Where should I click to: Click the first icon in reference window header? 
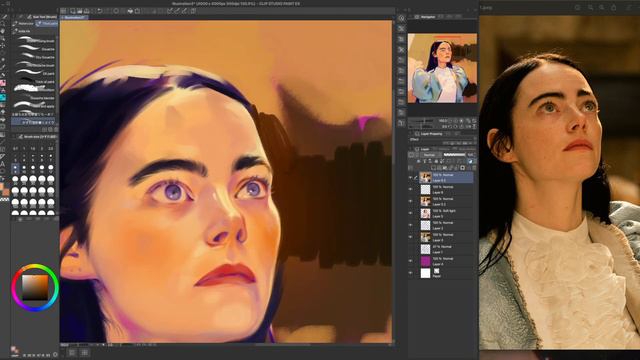[x=577, y=7]
